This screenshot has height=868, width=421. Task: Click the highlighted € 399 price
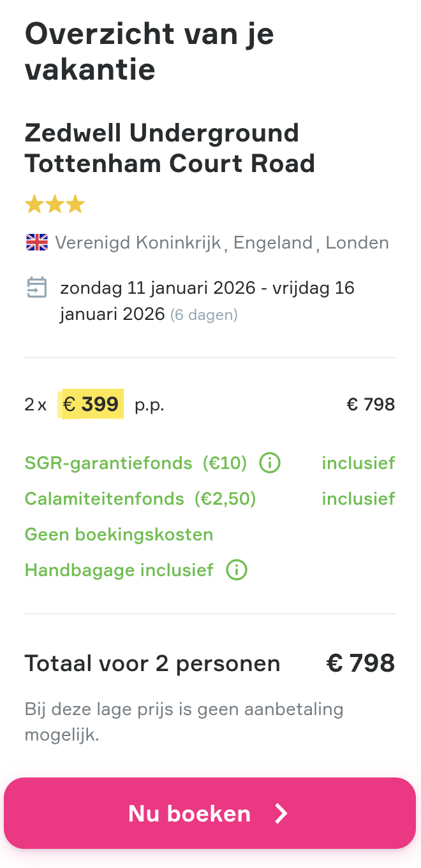coord(91,403)
